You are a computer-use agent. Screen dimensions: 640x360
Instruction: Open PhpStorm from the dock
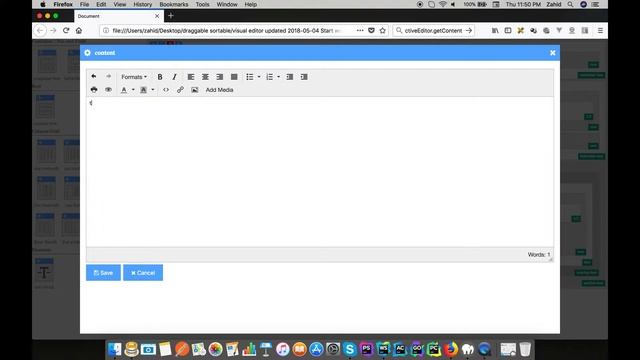pos(366,349)
